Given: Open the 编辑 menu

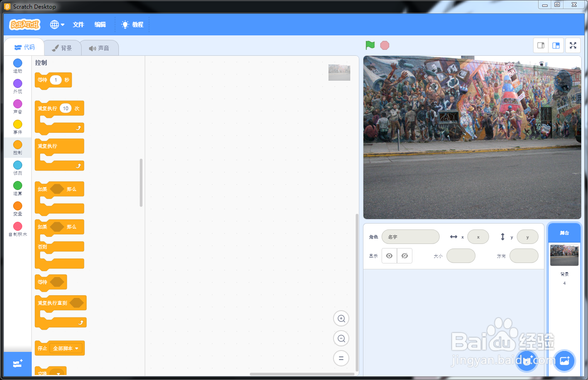Looking at the screenshot, I should tap(100, 24).
